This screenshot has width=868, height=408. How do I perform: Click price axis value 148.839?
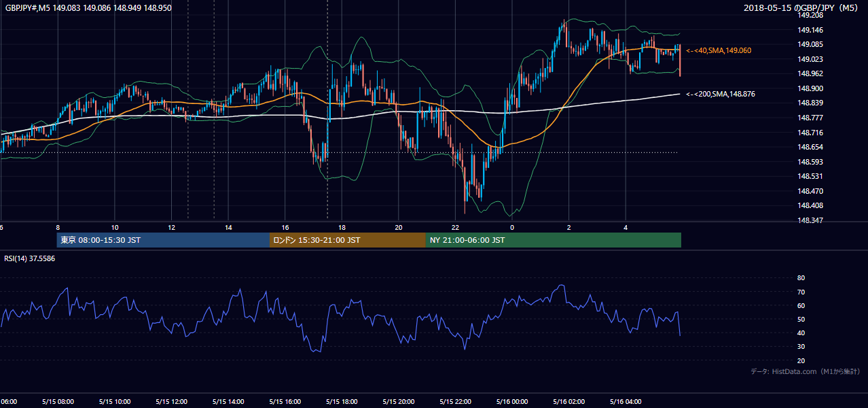point(810,103)
